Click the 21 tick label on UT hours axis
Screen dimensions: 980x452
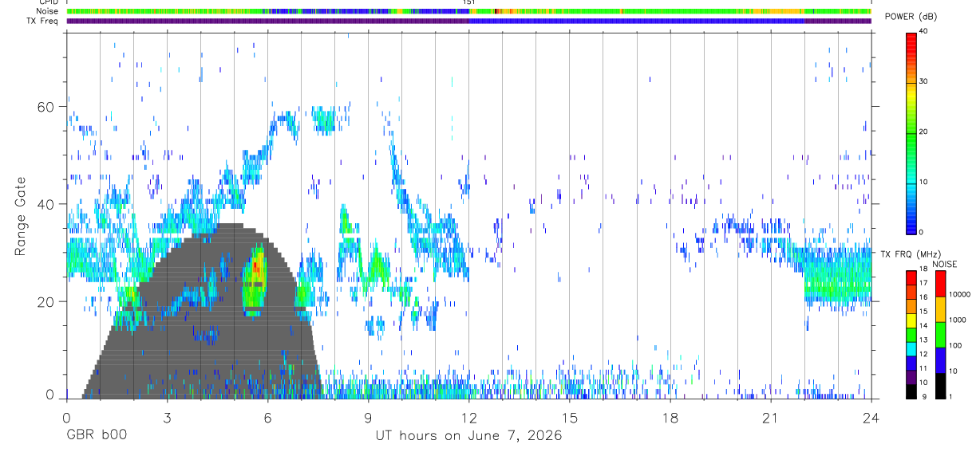(770, 418)
